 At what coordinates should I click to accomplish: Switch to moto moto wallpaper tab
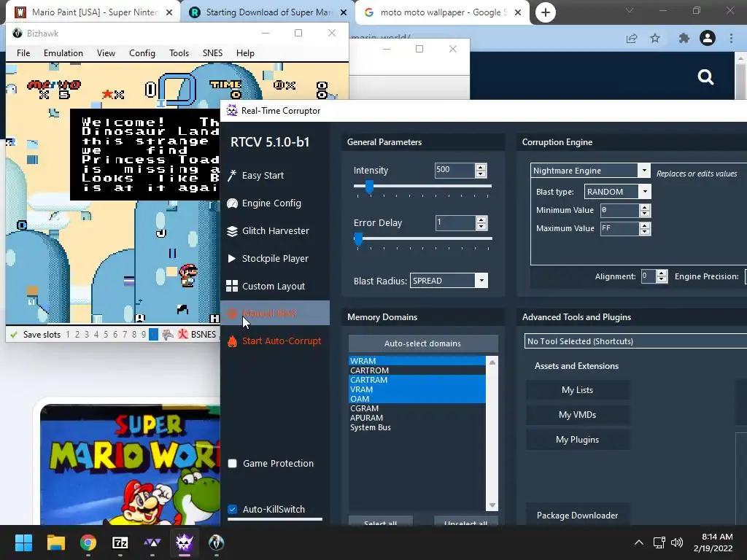click(x=441, y=12)
